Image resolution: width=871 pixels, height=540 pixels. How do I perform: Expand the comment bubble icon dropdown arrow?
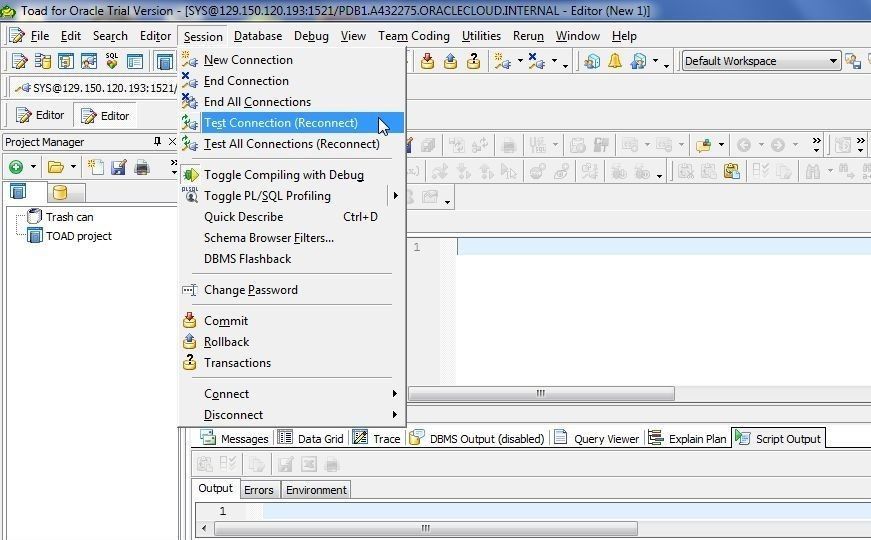click(721, 146)
